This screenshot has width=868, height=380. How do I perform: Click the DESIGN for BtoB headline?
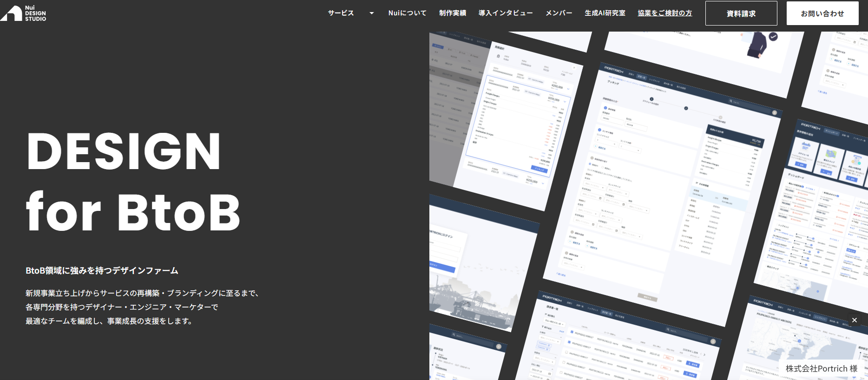[133, 181]
